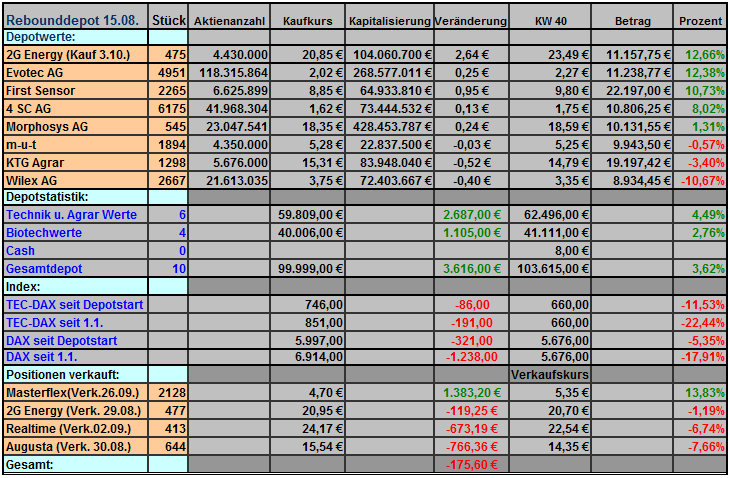The width and height of the screenshot is (730, 478).
Task: Select the Augusta (Verk. 30.08.) row
Action: 75,446
